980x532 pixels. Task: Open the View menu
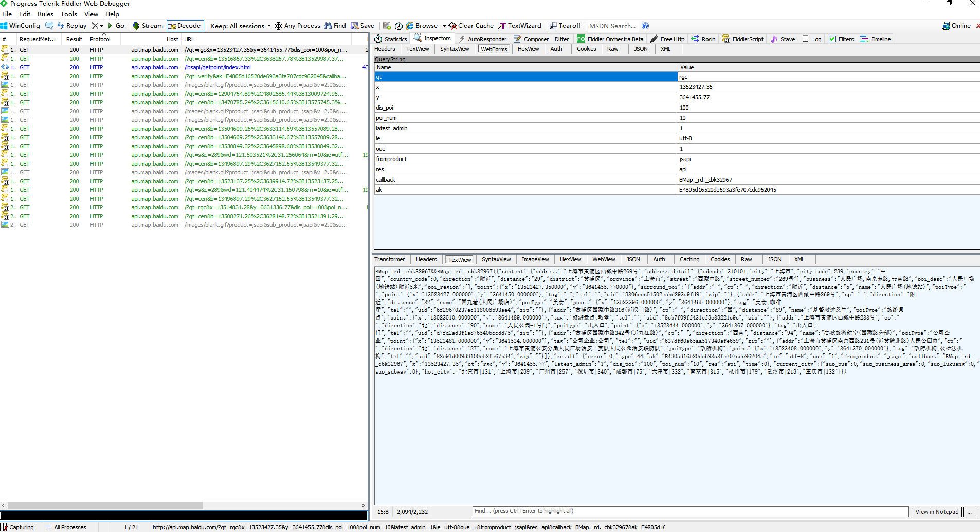pos(91,14)
